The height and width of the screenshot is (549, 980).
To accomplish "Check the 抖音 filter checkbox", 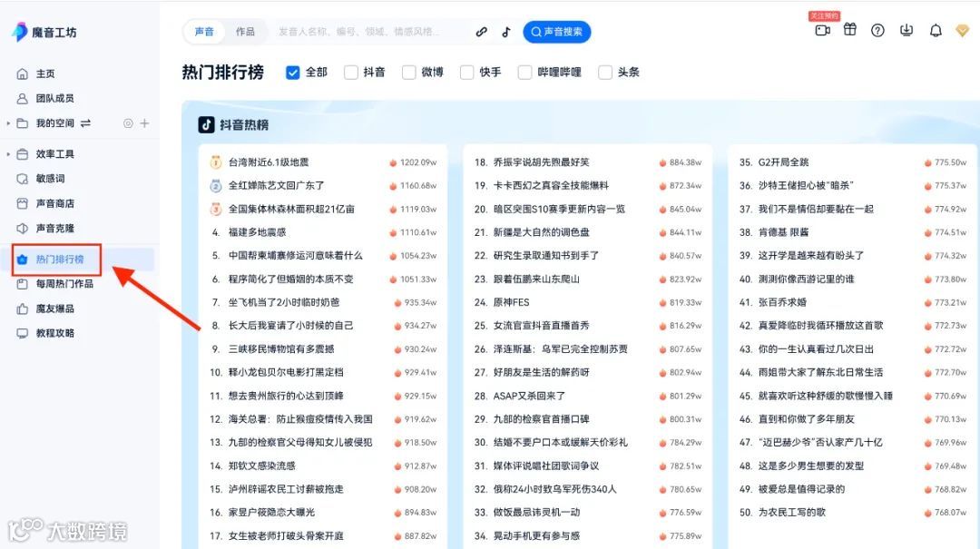I will pos(351,73).
